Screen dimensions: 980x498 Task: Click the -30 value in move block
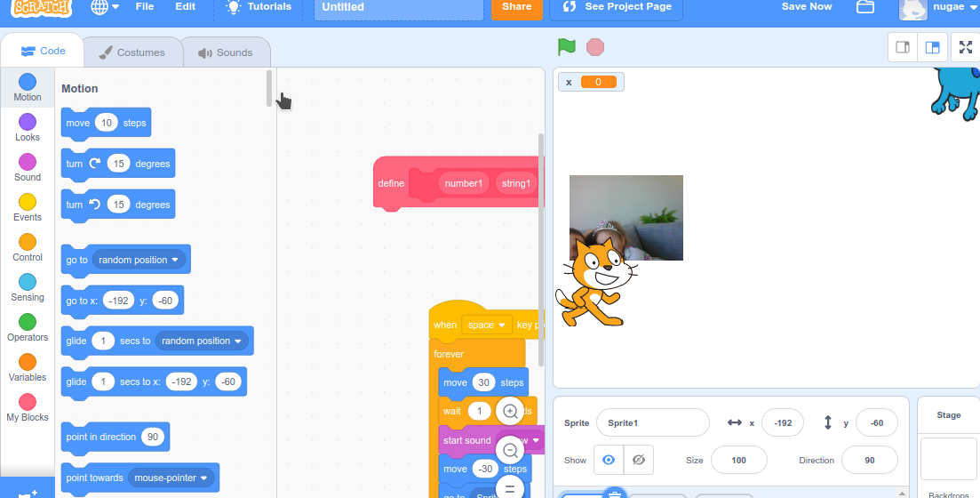click(485, 470)
